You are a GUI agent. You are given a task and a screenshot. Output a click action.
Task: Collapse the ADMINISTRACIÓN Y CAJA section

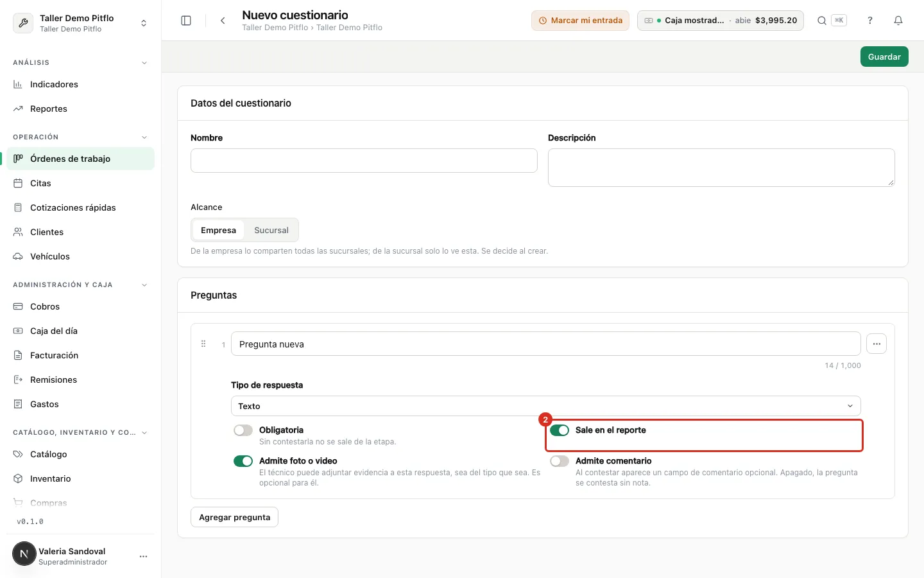click(x=144, y=285)
